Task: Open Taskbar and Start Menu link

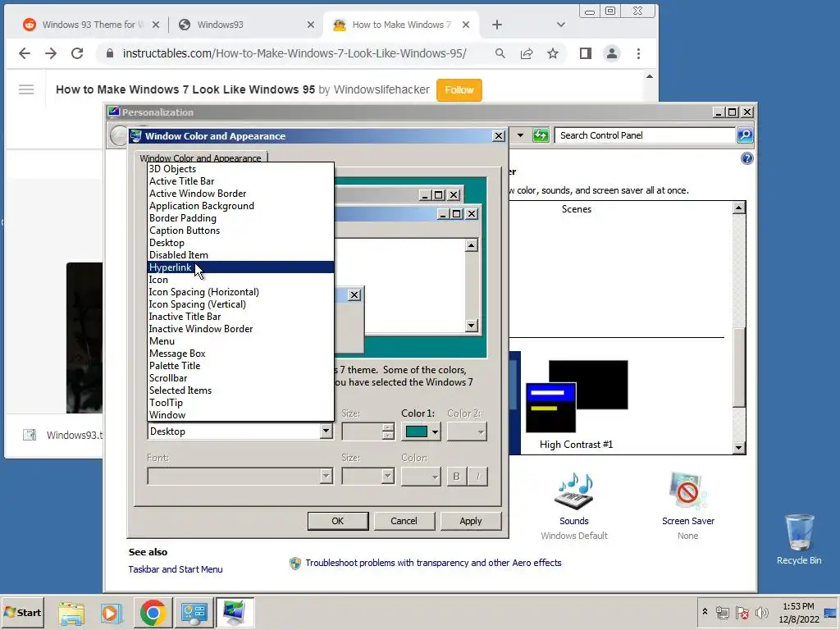Action: coord(176,569)
